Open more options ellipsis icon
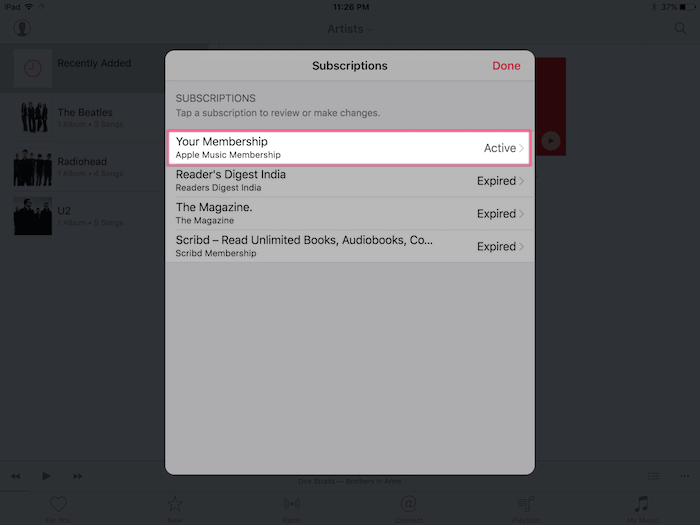 tap(684, 476)
